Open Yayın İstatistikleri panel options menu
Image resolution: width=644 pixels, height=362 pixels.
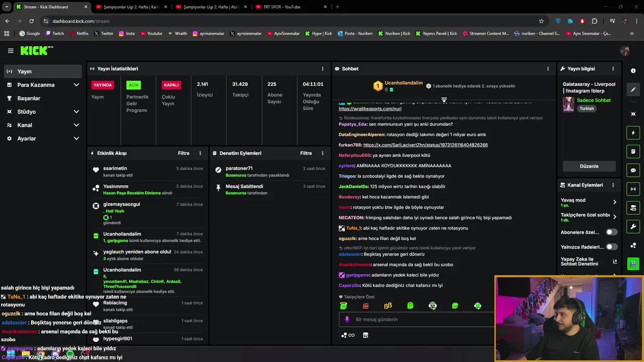[x=323, y=69]
